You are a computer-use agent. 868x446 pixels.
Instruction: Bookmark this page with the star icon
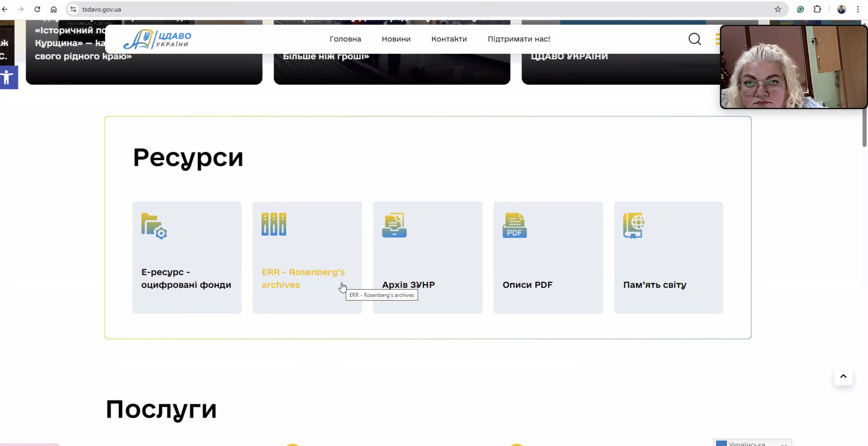tap(778, 9)
